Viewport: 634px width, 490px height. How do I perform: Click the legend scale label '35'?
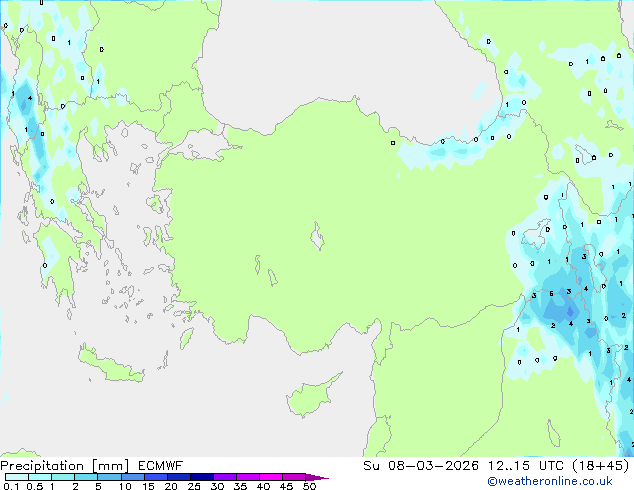[240, 486]
